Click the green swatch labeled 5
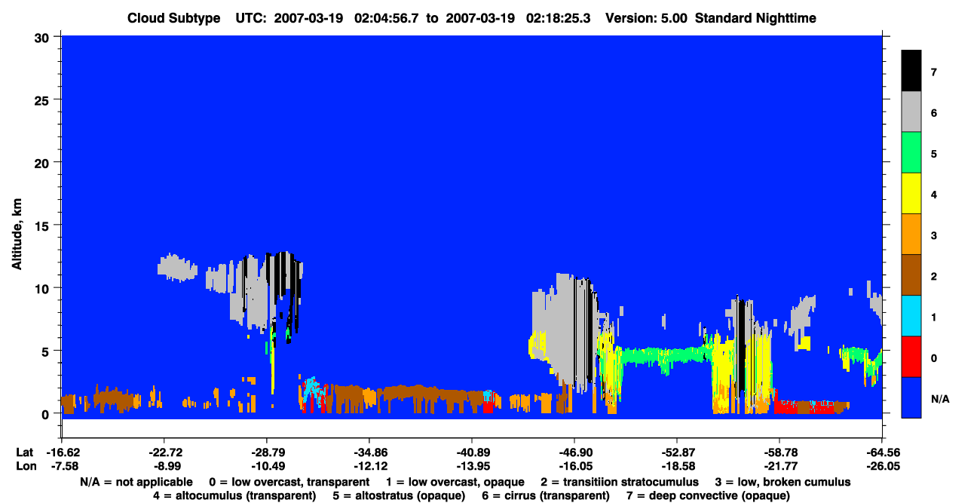 [x=911, y=152]
